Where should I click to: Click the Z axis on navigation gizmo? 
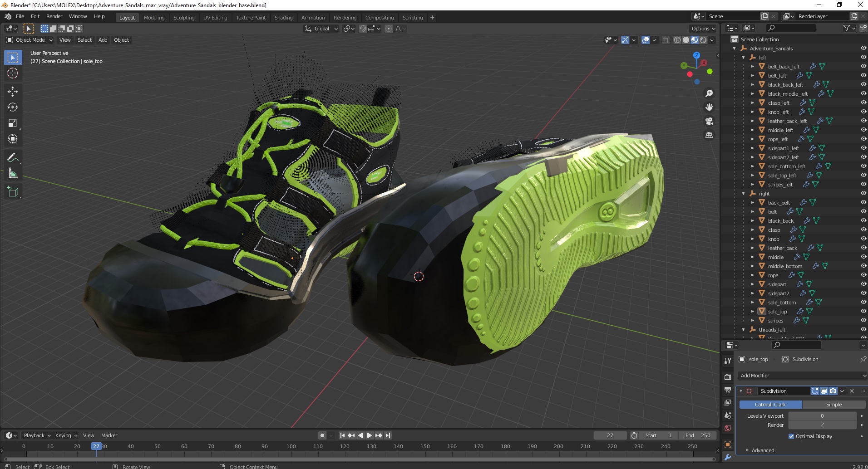696,55
